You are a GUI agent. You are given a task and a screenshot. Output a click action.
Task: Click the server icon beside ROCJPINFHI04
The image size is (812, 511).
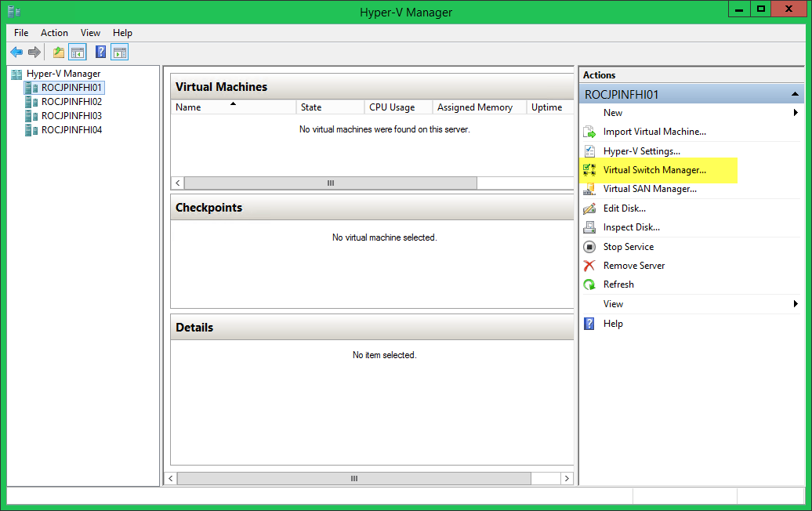click(x=31, y=130)
